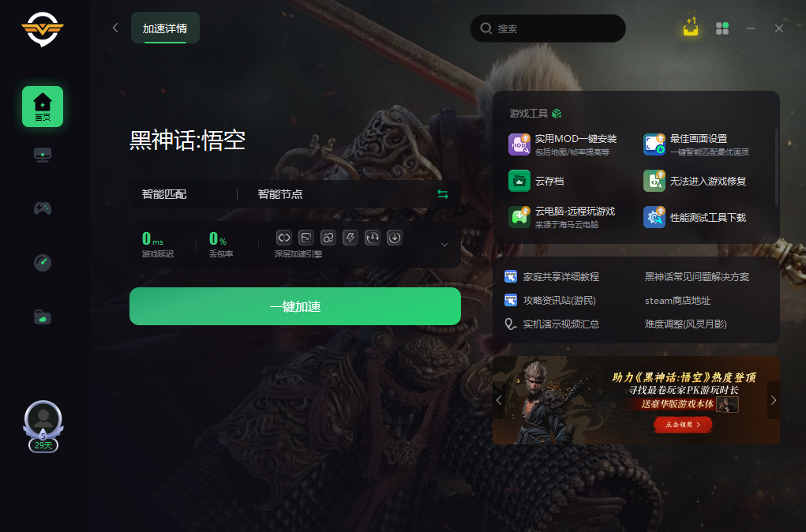
Task: Toggle first deep acceleration engine icon
Action: (x=283, y=238)
